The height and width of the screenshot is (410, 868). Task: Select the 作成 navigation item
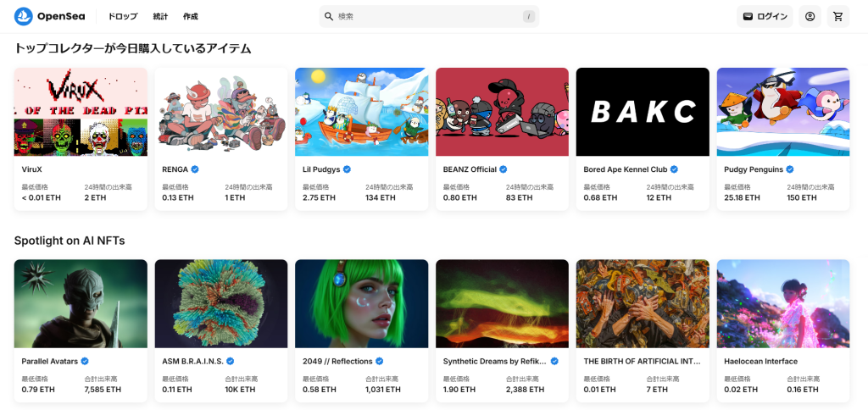191,16
